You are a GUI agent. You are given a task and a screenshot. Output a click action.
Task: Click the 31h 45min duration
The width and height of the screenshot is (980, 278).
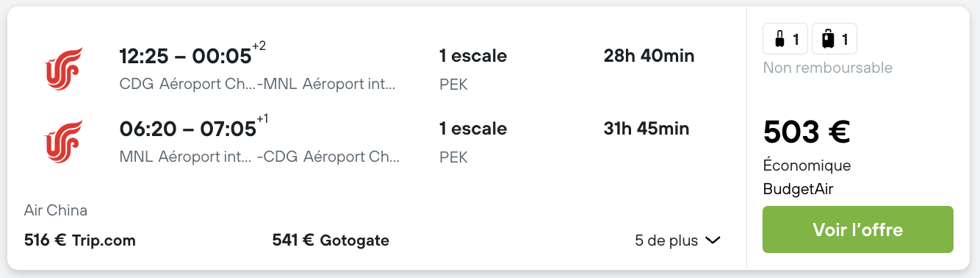646,129
